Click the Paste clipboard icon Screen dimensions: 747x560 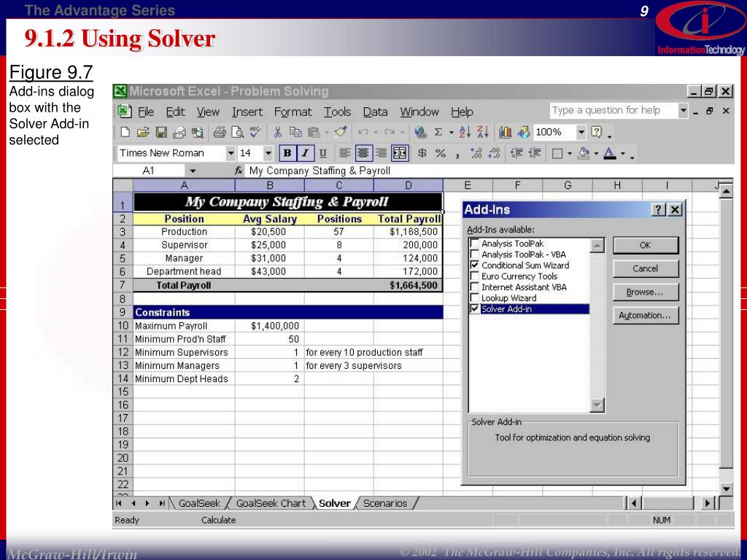pos(314,132)
